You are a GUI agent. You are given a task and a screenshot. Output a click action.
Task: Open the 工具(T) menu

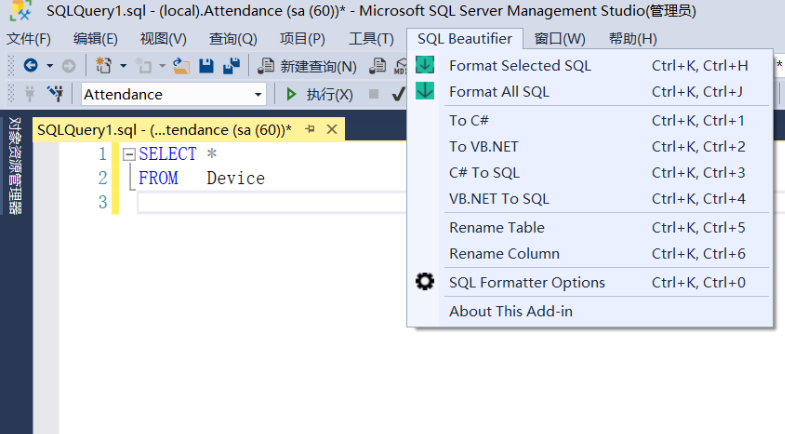(371, 39)
